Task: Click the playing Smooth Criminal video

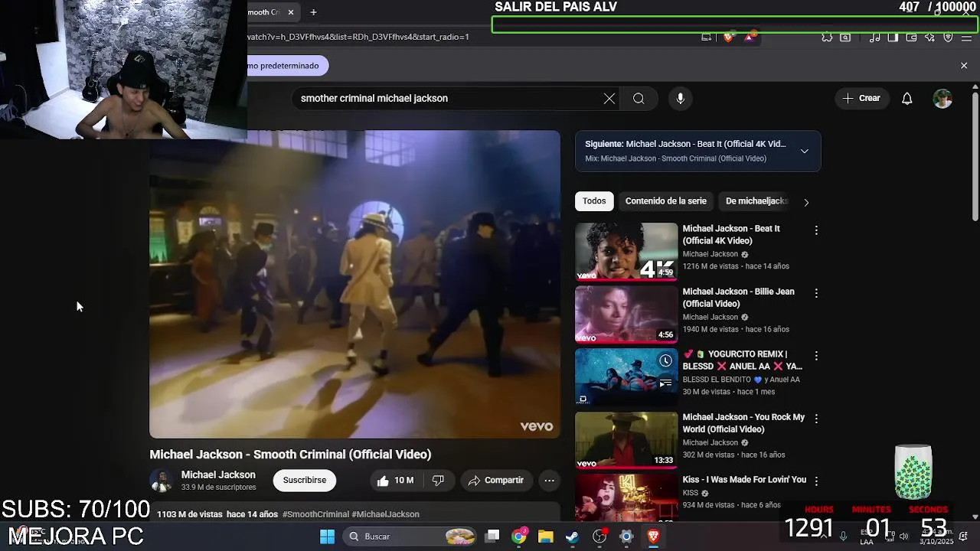Action: [354, 284]
